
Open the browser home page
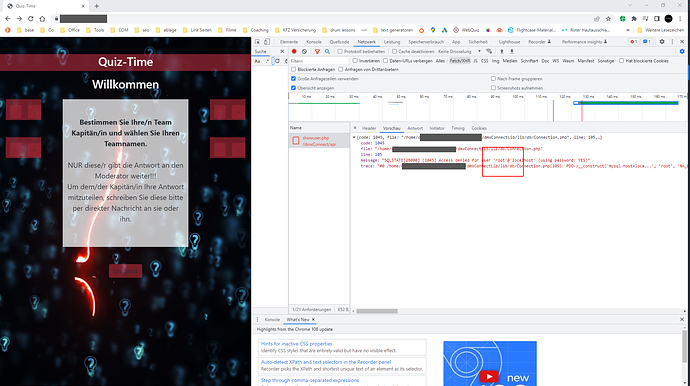pos(42,18)
